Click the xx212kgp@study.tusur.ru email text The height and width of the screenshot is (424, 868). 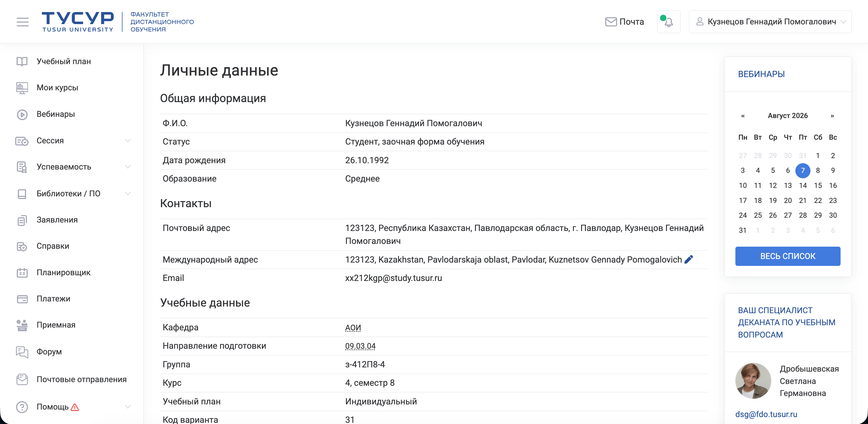(393, 278)
